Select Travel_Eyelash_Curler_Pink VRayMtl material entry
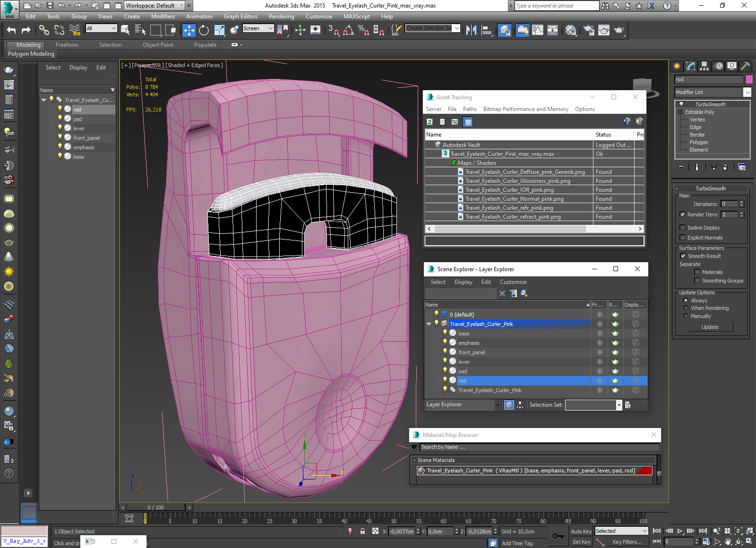This screenshot has height=548, width=756. (x=535, y=471)
